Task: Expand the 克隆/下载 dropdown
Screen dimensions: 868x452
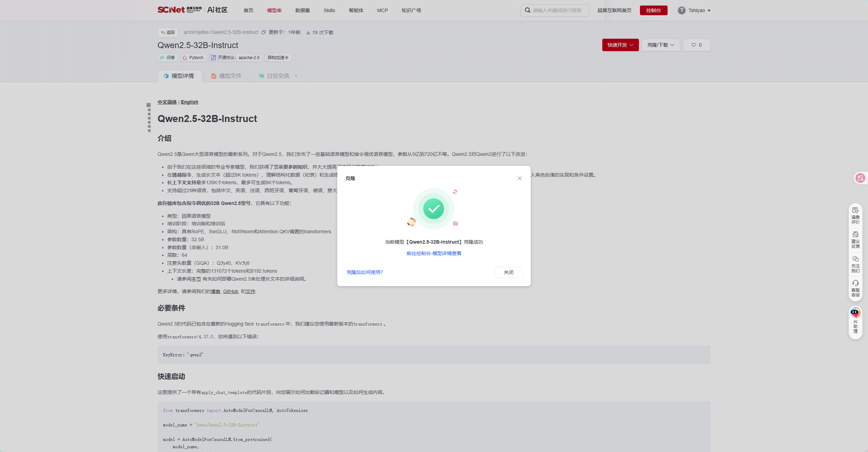Action: [661, 45]
